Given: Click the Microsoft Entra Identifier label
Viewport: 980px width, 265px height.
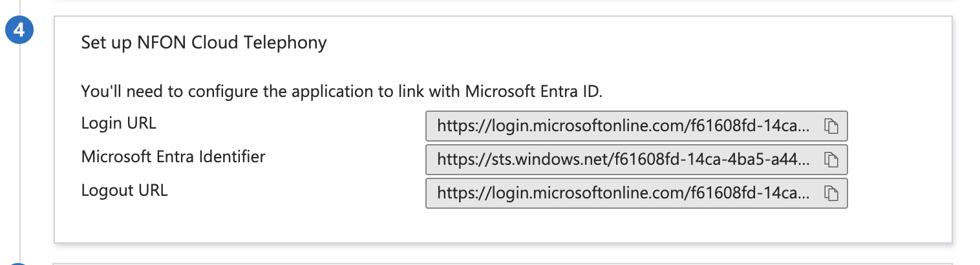Looking at the screenshot, I should click(x=173, y=156).
